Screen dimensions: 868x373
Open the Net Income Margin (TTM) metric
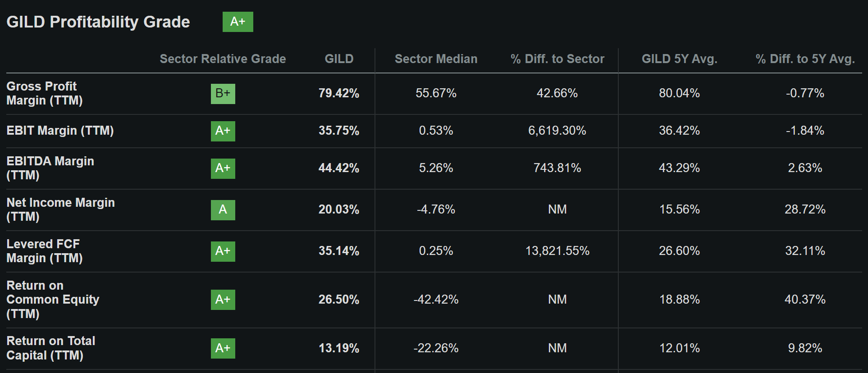click(60, 209)
